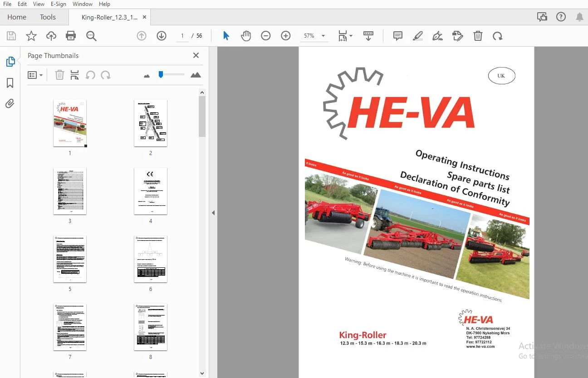
Task: Enlarge thumbnails with large mountain icon
Action: click(196, 75)
